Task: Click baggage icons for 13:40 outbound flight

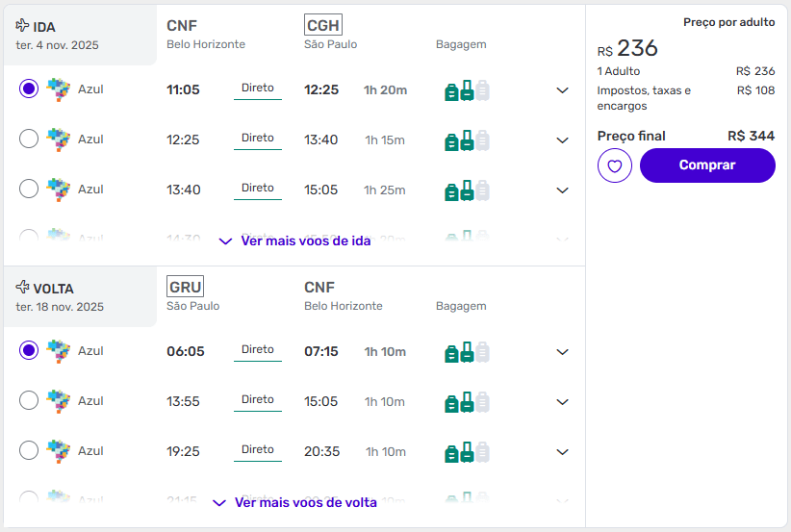Action: pyautogui.click(x=467, y=190)
